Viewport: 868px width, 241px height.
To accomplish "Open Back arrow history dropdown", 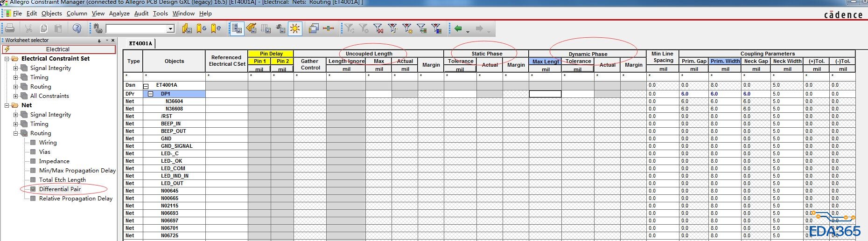I will (468, 31).
